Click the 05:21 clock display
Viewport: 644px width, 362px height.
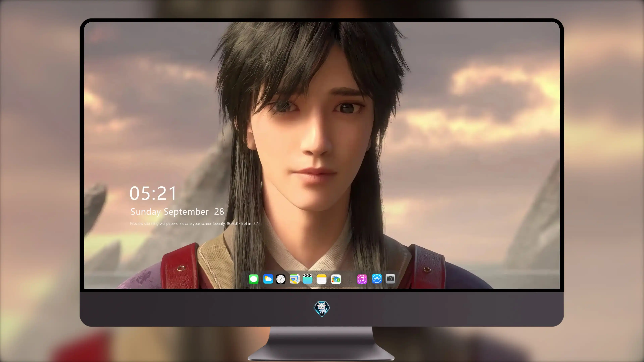click(153, 193)
